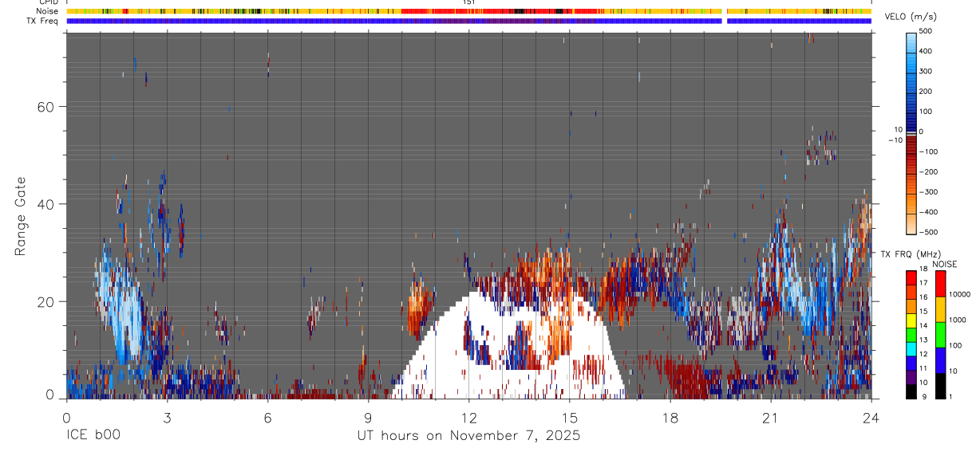This screenshot has height=452, width=980.
Task: Click the cyan segment of TX FRQ bar
Action: pos(911,348)
